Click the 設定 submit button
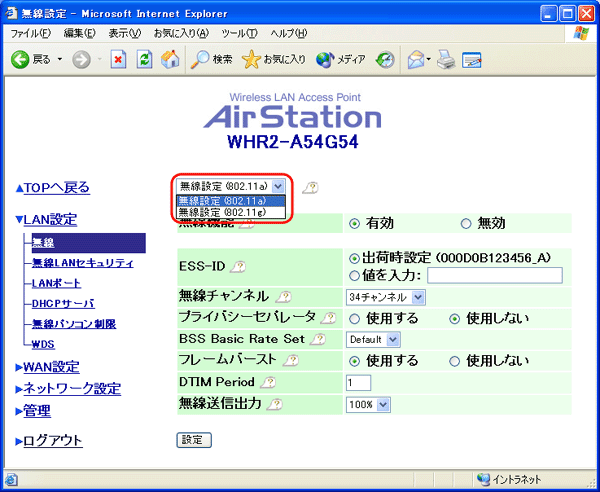Viewport: 600px width, 492px height. tap(194, 440)
